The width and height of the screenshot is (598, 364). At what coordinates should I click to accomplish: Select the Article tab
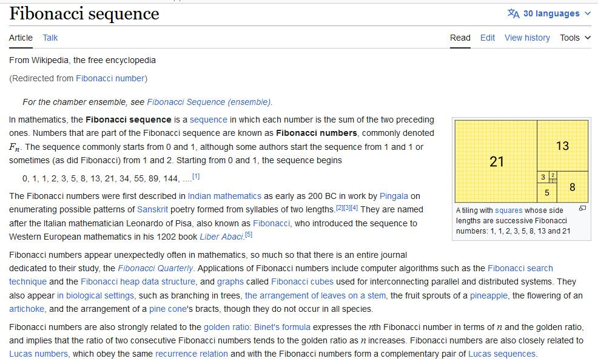21,38
